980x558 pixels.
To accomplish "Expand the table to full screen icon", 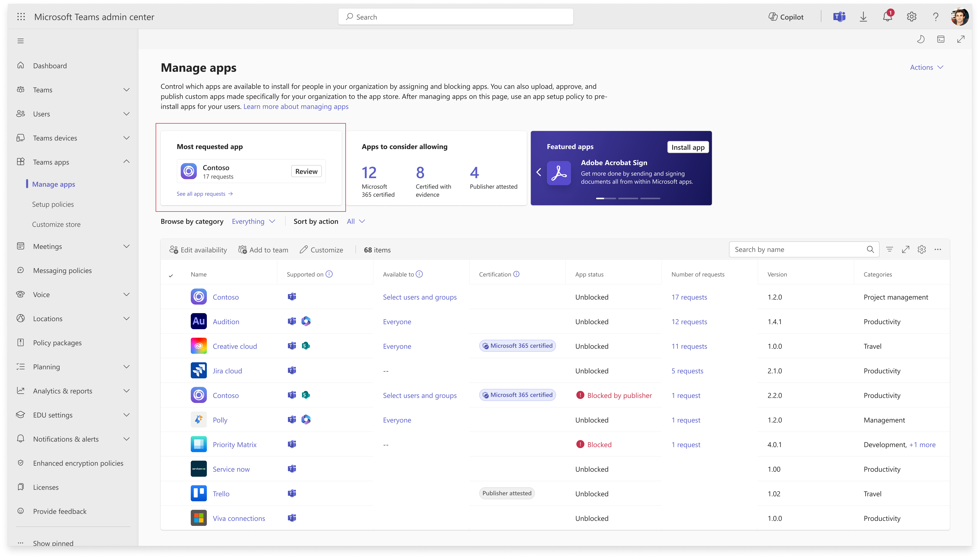I will pyautogui.click(x=906, y=250).
